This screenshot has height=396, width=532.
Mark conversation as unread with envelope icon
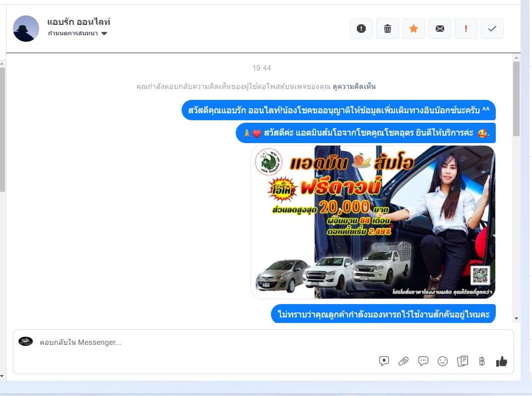(440, 29)
